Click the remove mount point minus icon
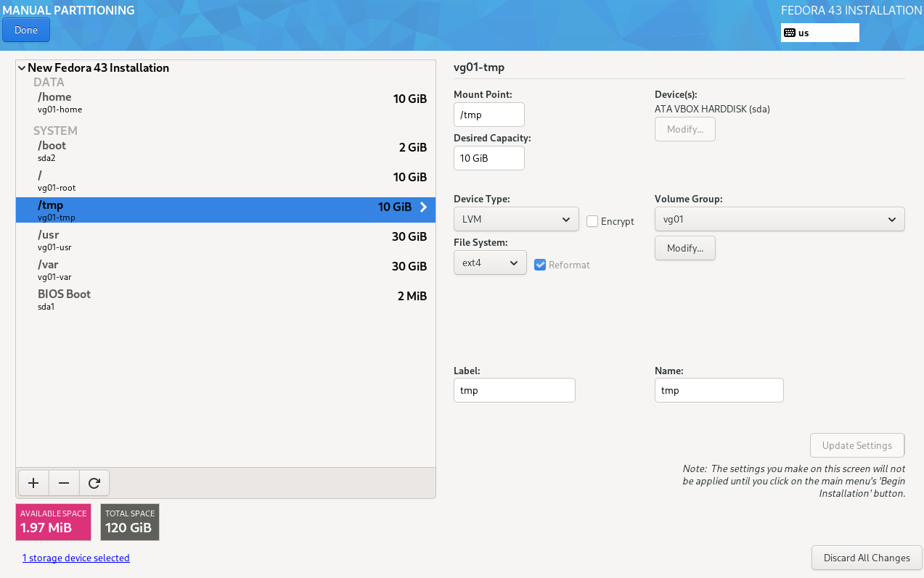Screen dimensions: 924x578 64,483
